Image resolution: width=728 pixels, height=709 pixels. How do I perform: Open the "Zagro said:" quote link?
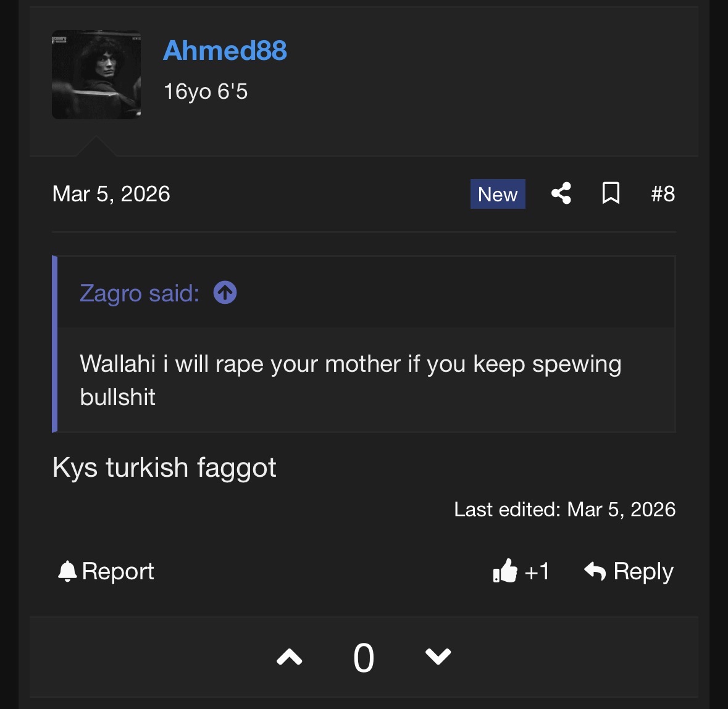140,293
